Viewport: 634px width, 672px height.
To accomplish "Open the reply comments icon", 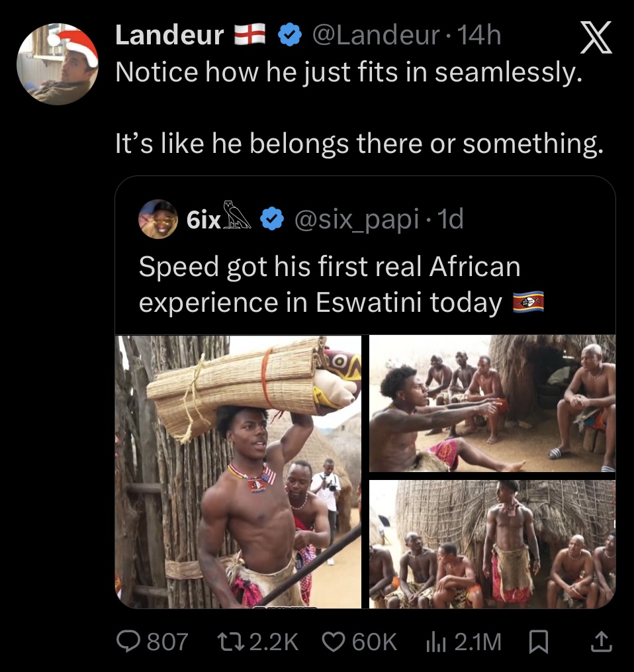I will [x=125, y=641].
